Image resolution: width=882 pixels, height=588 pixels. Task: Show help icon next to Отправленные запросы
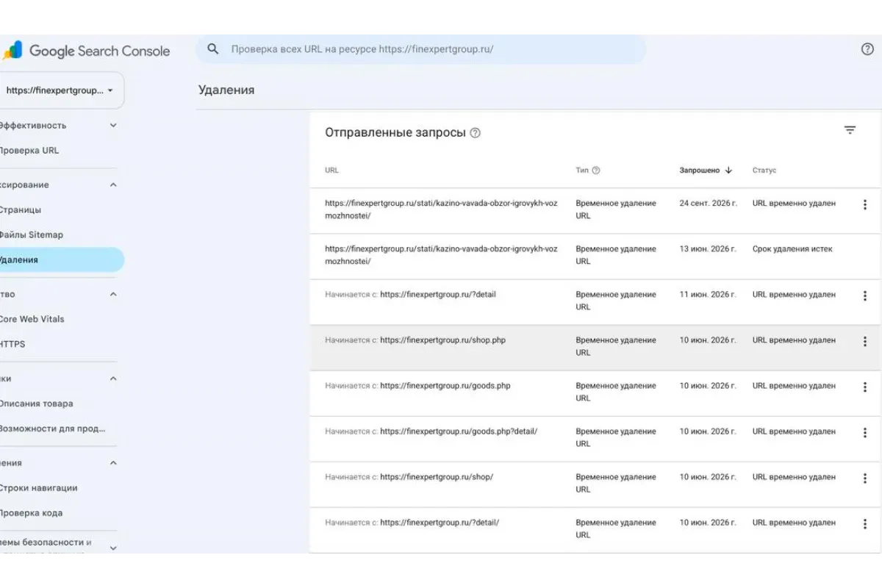click(475, 133)
